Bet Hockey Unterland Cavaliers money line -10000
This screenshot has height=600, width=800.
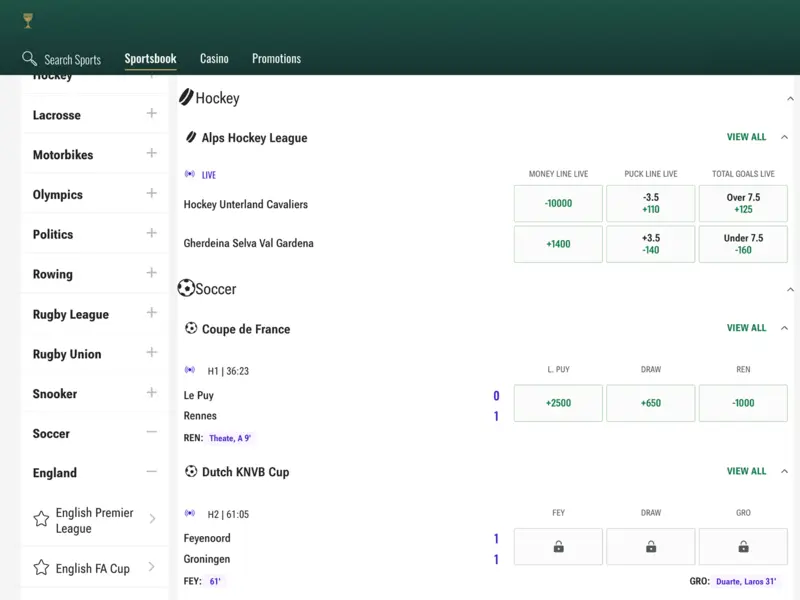pos(558,204)
